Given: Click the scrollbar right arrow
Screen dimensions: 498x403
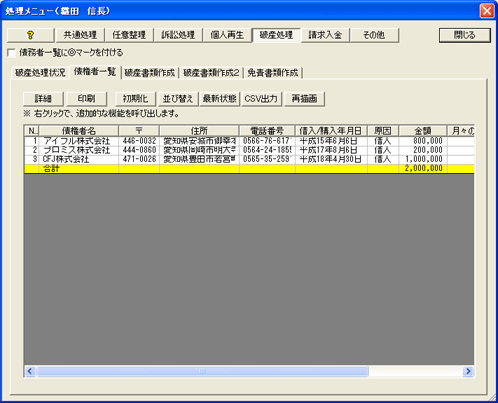Looking at the screenshot, I should (x=468, y=371).
